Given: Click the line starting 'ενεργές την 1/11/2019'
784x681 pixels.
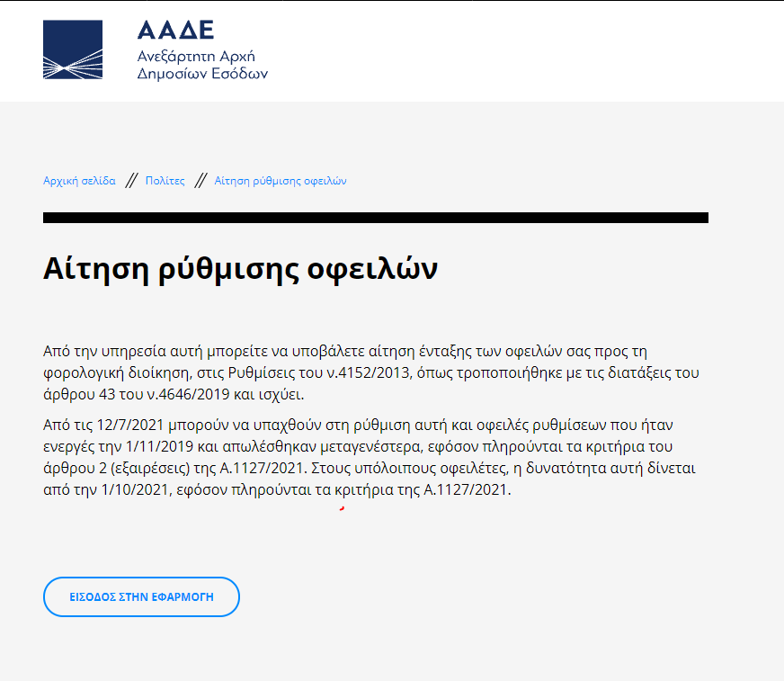Looking at the screenshot, I should (x=358, y=446).
